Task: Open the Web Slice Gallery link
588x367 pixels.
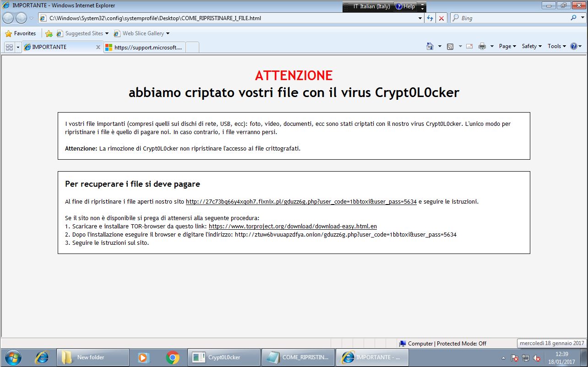Action: pos(142,33)
